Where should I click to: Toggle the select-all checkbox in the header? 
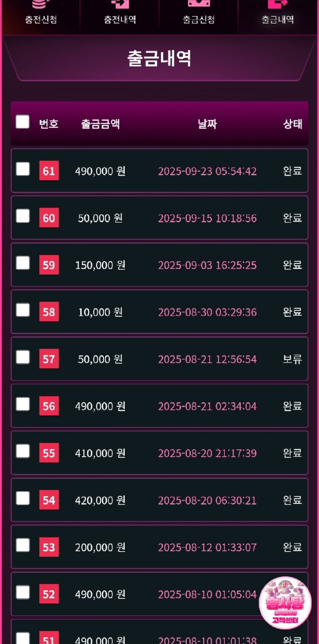pyautogui.click(x=23, y=122)
